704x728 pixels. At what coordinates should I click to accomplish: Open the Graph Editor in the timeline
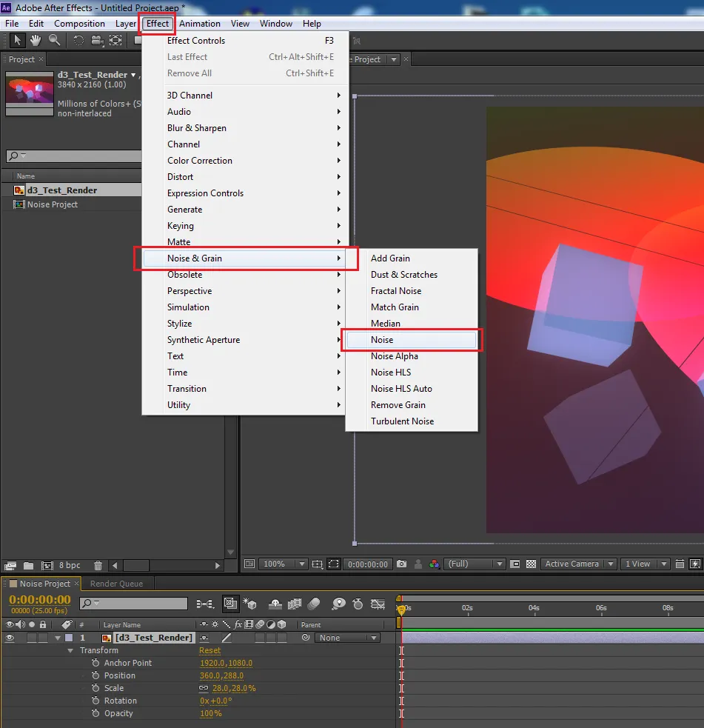point(378,605)
